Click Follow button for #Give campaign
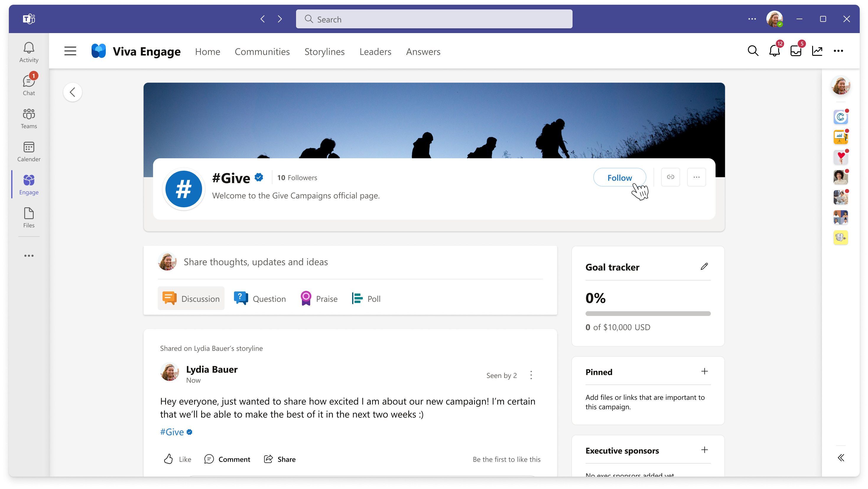 click(x=620, y=177)
